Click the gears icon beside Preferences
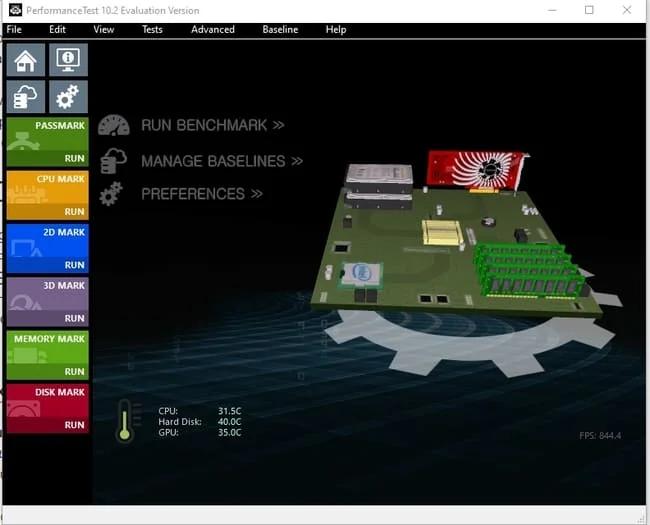The width and height of the screenshot is (650, 525). [x=112, y=194]
